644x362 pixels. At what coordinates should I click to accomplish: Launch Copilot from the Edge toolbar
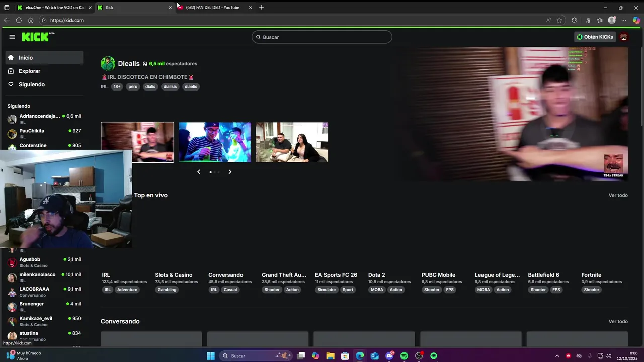(x=636, y=20)
